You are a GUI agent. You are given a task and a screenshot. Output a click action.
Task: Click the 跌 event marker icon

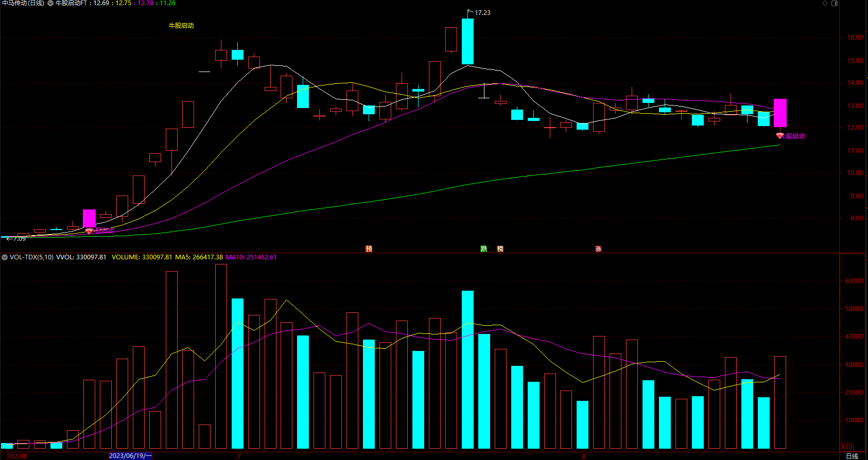(484, 249)
